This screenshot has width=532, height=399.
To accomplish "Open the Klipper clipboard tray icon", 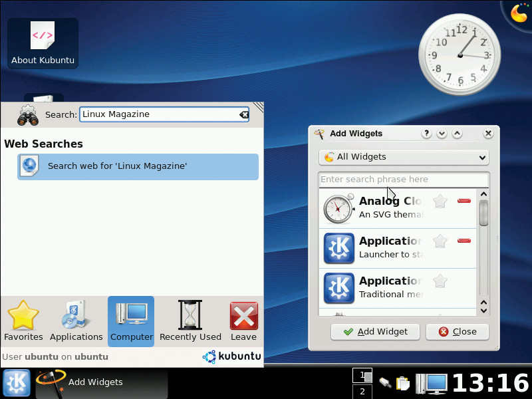I will [x=403, y=383].
